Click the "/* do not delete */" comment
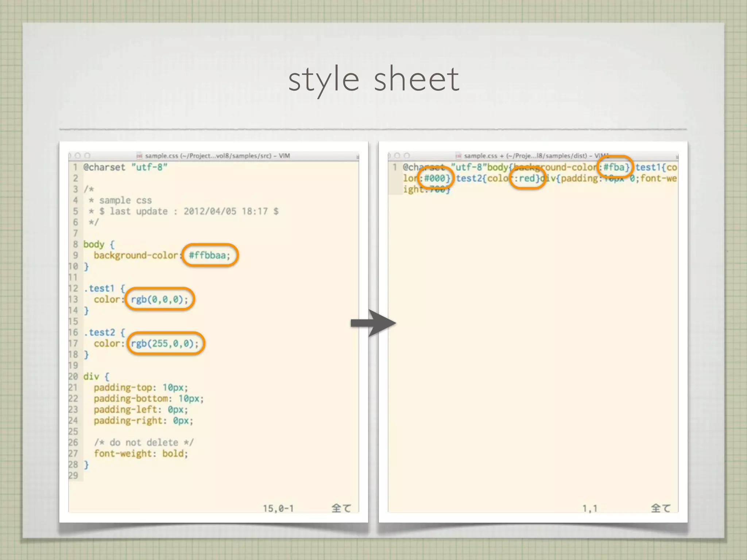Screen dimensions: 747x560 tap(144, 443)
